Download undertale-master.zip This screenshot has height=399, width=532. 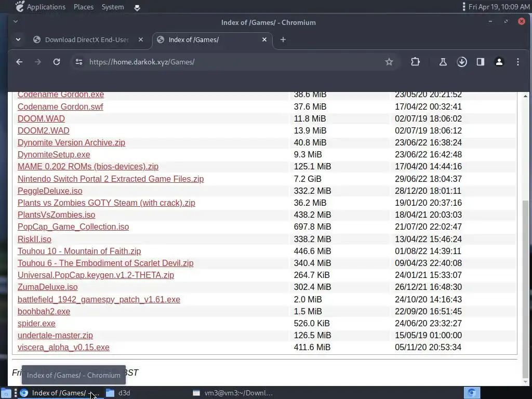tap(55, 335)
